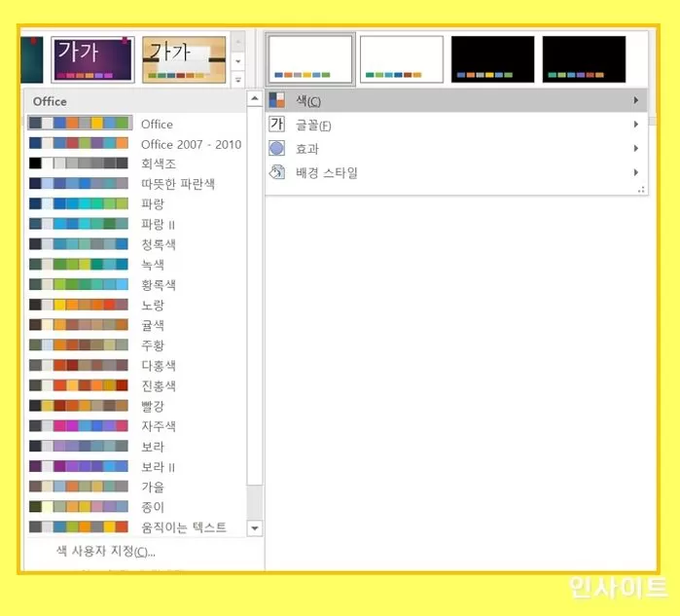The width and height of the screenshot is (680, 616).
Task: Expand submenu arrow on the 색(C) row
Action: (x=636, y=100)
